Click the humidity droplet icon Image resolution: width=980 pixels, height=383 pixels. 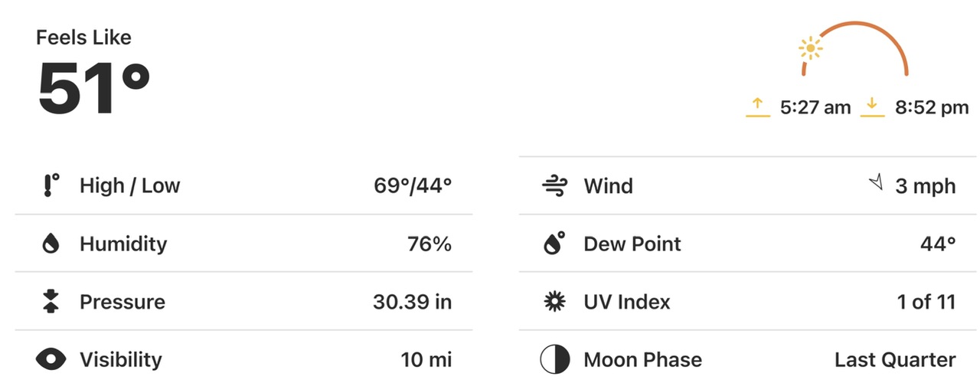(x=51, y=244)
